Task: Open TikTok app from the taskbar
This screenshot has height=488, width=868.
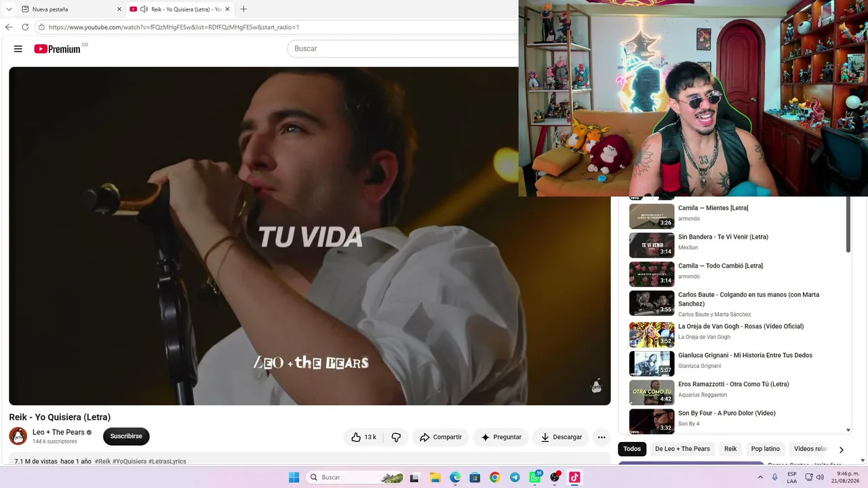Action: 574,477
